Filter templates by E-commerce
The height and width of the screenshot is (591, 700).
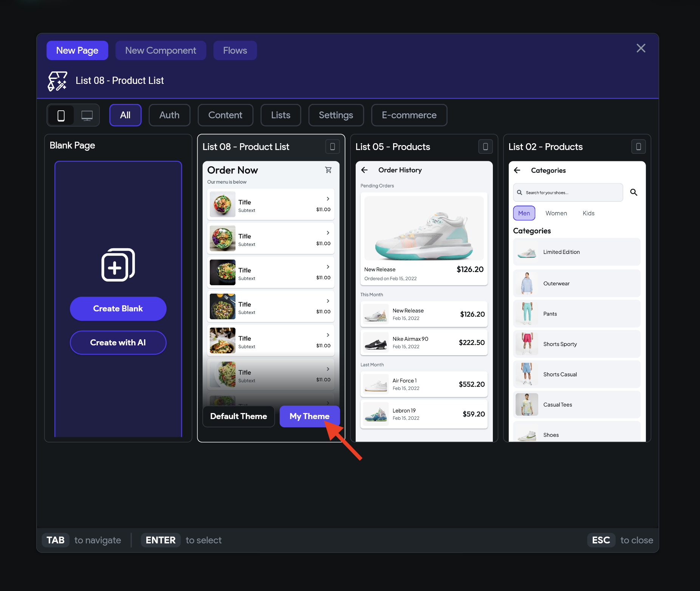(409, 115)
